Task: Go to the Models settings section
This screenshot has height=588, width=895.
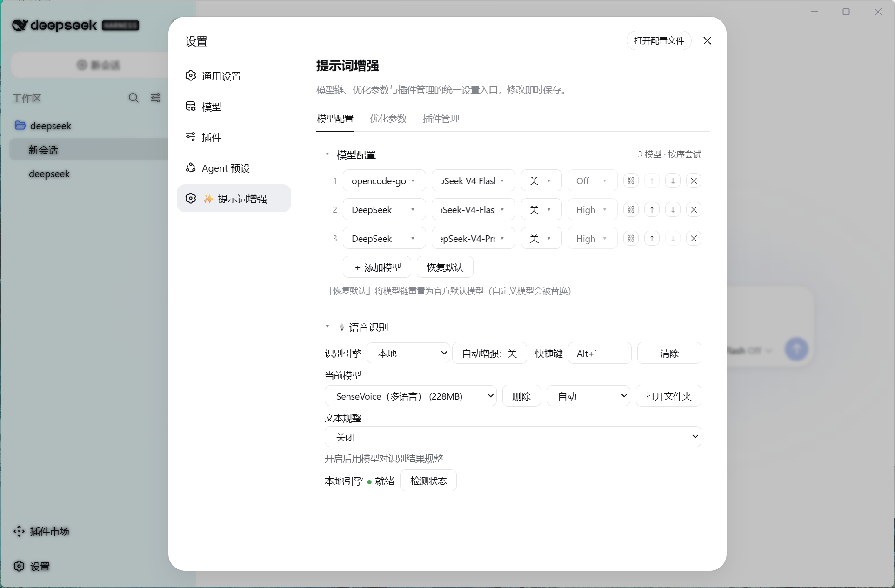Action: [234, 107]
